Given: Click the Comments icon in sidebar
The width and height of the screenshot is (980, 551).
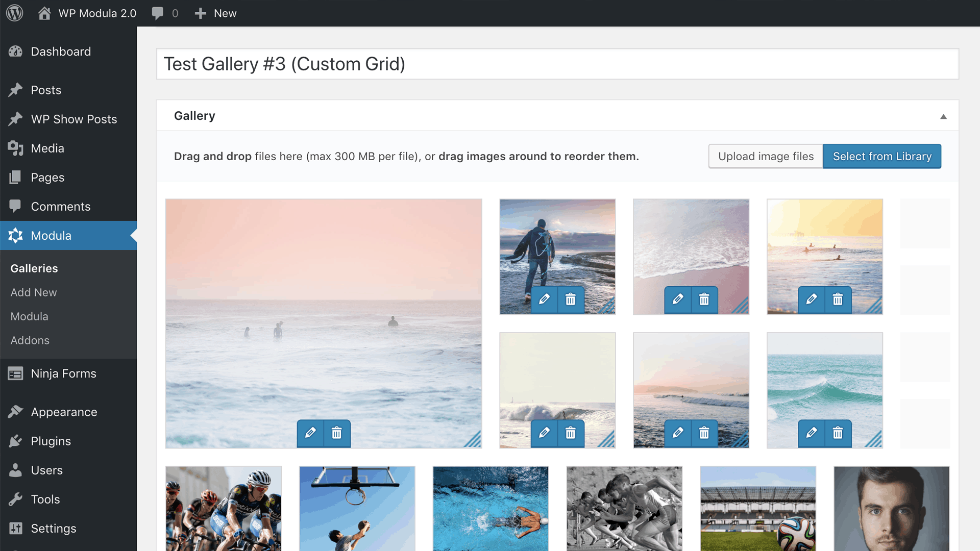Looking at the screenshot, I should point(15,207).
